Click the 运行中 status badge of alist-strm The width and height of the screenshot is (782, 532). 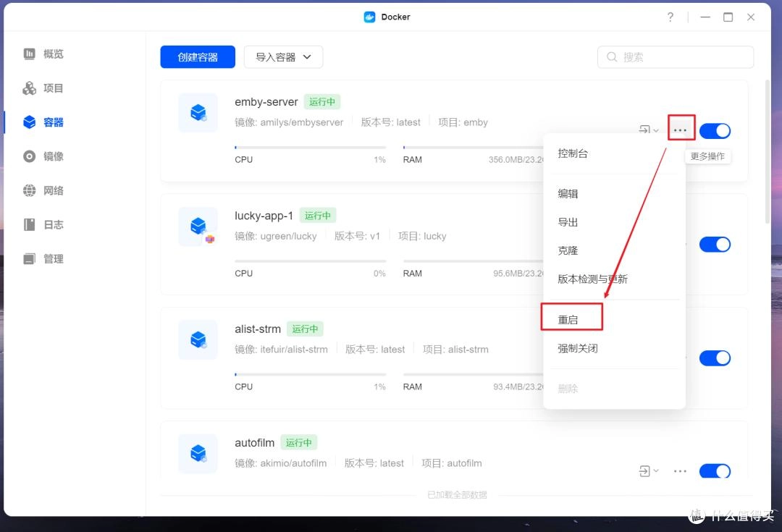click(306, 329)
